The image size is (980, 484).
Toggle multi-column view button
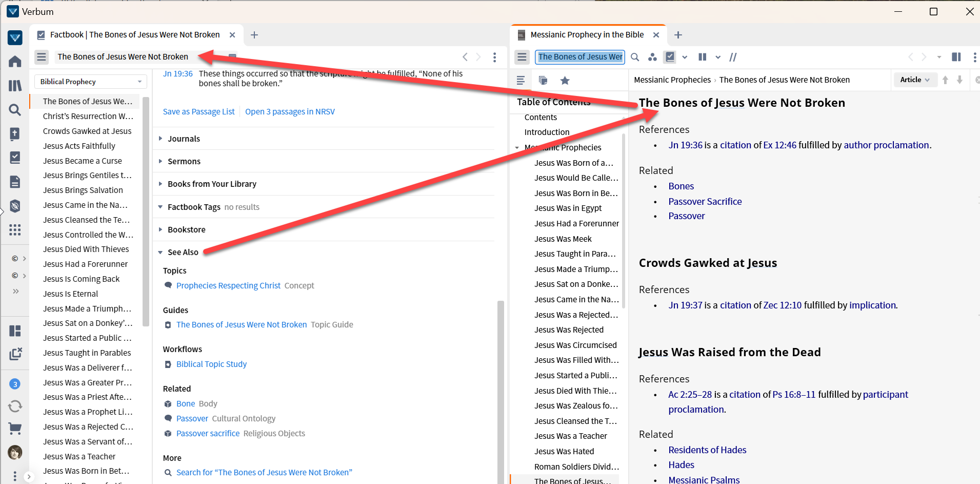(702, 57)
